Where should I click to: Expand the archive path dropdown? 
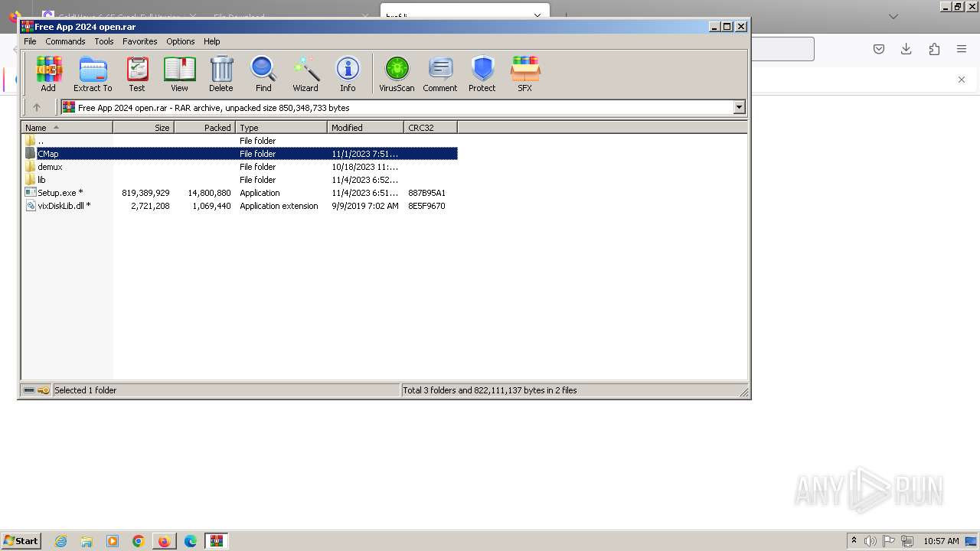[740, 107]
